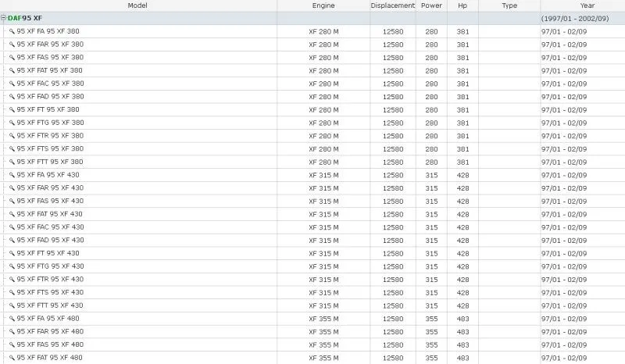Click Hp 483 in FAS 480 row
Image resolution: width=625 pixels, height=364 pixels.
(462, 345)
